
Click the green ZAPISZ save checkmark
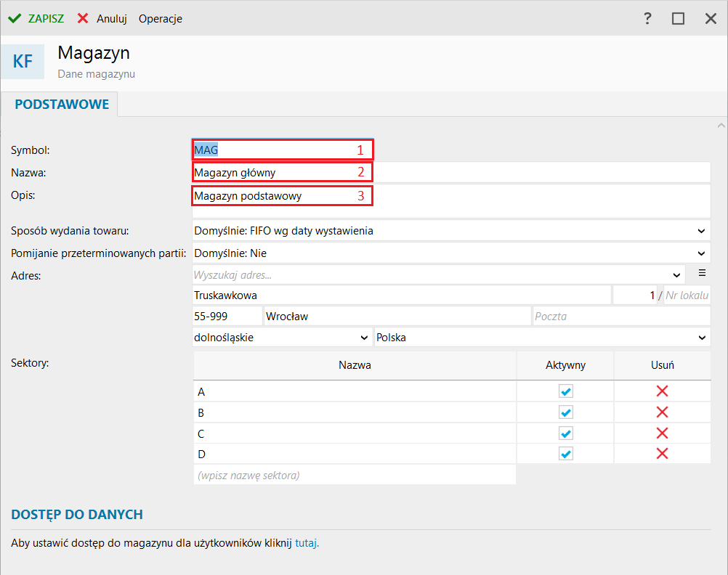coord(15,18)
